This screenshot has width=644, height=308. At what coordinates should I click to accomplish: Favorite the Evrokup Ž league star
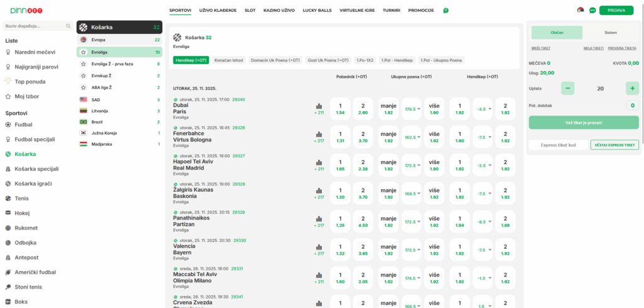pos(83,75)
